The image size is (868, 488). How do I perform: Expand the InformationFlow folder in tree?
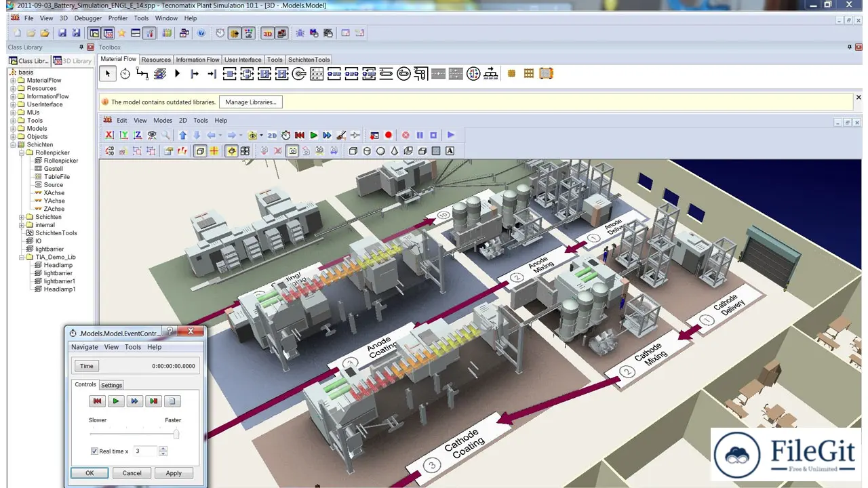[13, 96]
